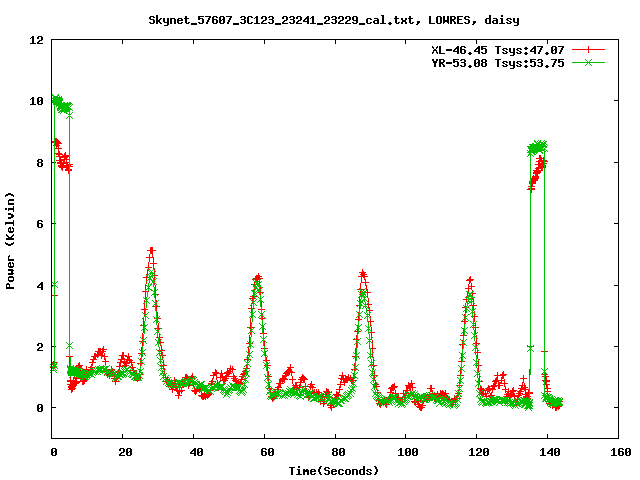Click the red peak near 118 seconds
This screenshot has height=480, width=640.
click(470, 280)
